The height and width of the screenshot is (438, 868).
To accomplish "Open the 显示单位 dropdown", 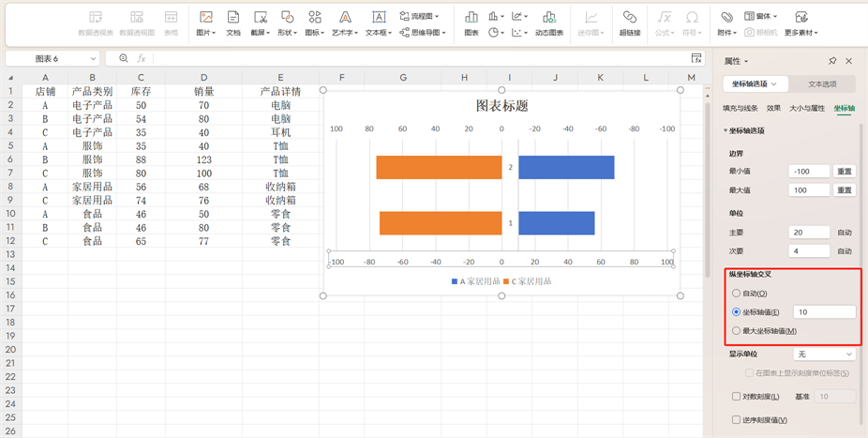I will (825, 355).
